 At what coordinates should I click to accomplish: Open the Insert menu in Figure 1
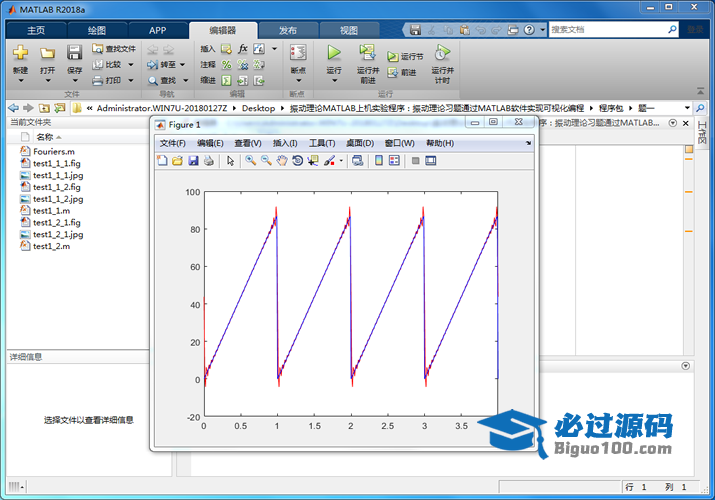[x=285, y=143]
